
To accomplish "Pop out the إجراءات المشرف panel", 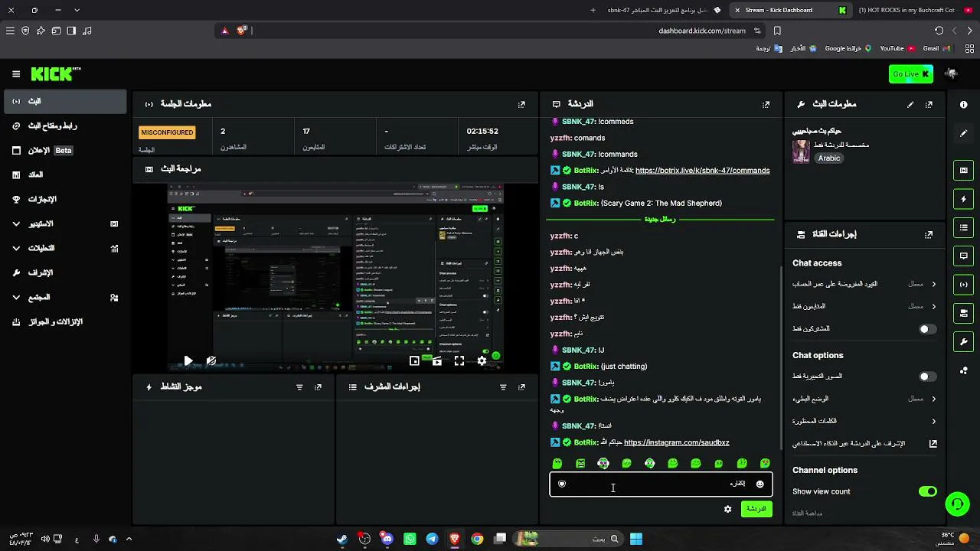I will coord(521,387).
